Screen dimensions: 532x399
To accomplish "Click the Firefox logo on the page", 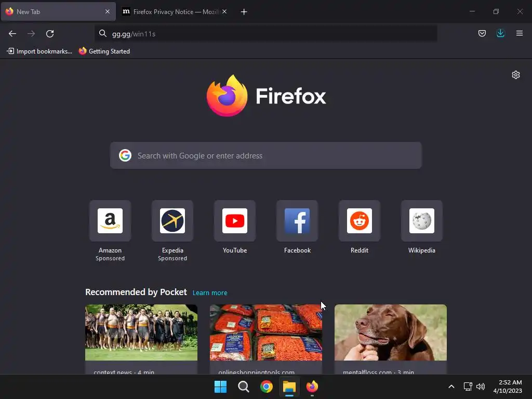I will click(x=267, y=96).
